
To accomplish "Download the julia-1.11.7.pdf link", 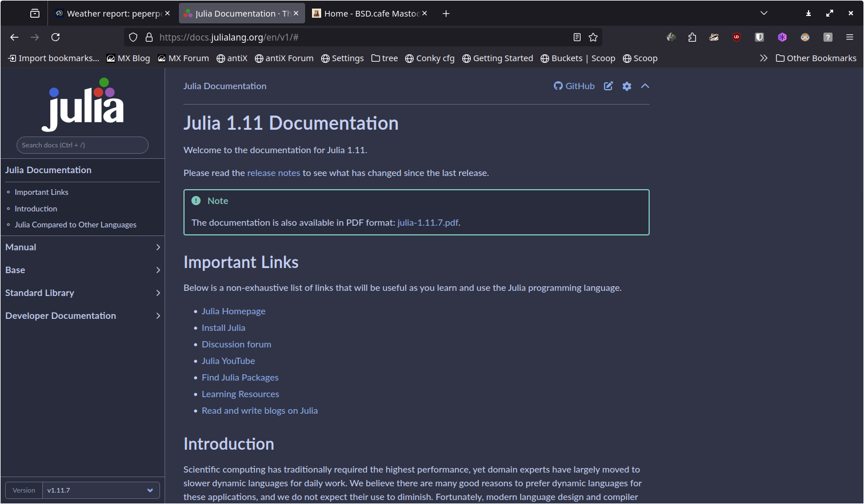I will 428,222.
